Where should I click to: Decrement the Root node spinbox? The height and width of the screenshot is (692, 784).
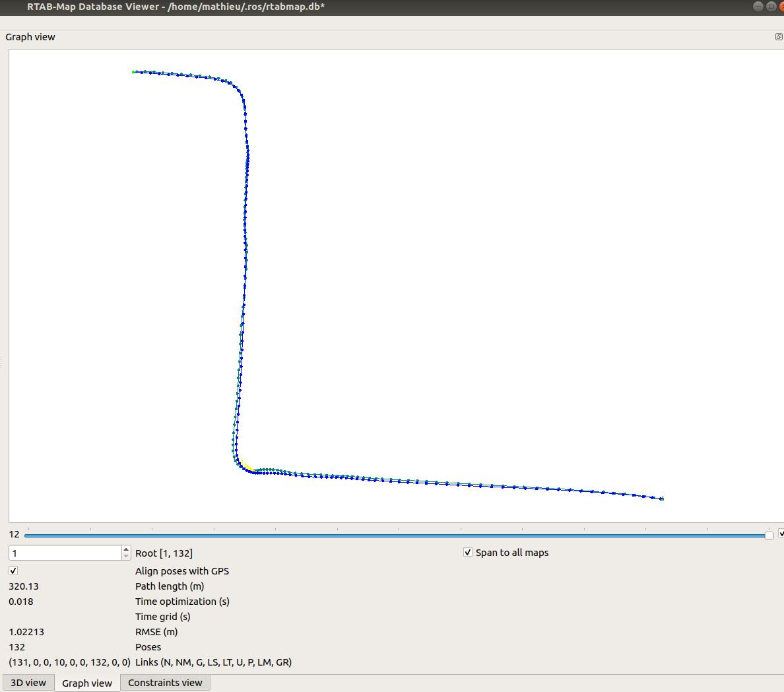click(126, 557)
